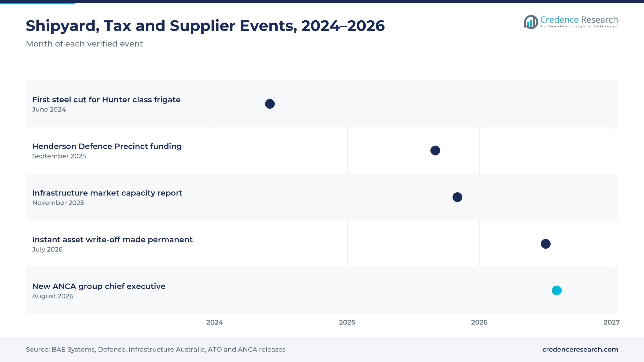The image size is (644, 362).
Task: Click the source attribution line in the footer
Action: click(156, 349)
